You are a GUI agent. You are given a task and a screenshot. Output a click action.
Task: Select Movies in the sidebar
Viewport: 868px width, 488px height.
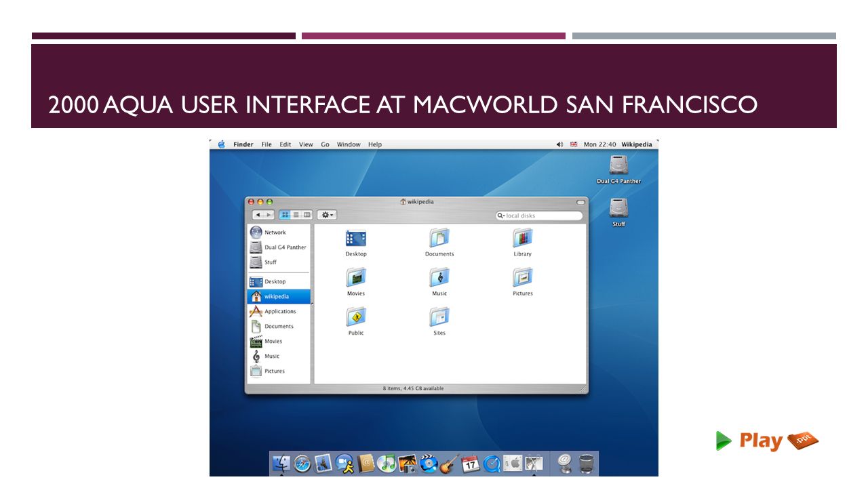click(x=279, y=341)
